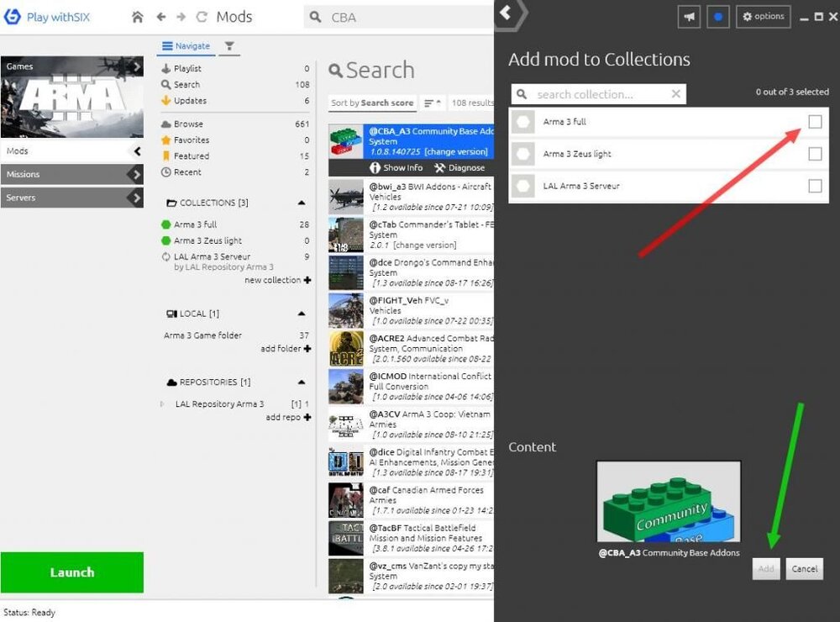The image size is (840, 622).
Task: Expand the LAL Repository Arma 3 tree node
Action: (x=162, y=403)
